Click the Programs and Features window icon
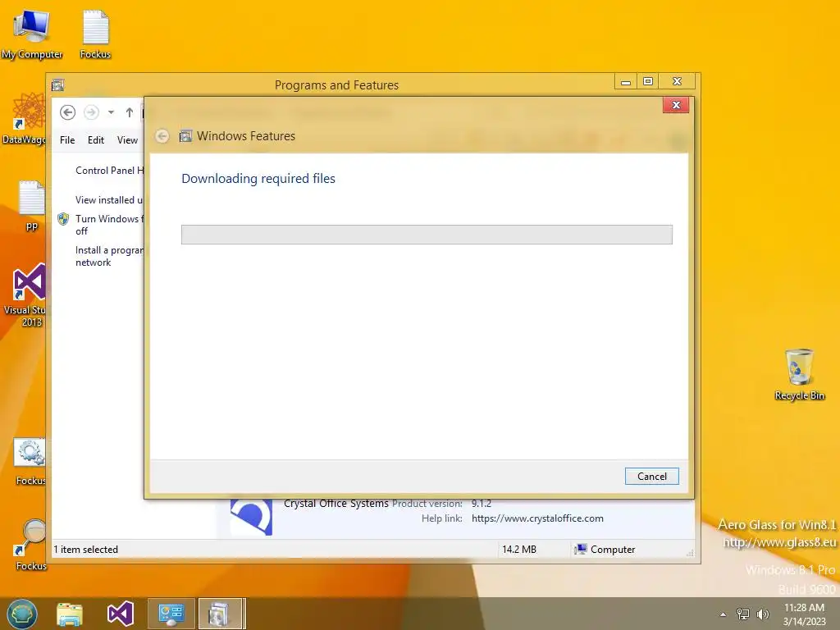Screen dimensions: 840x630 click(x=58, y=85)
